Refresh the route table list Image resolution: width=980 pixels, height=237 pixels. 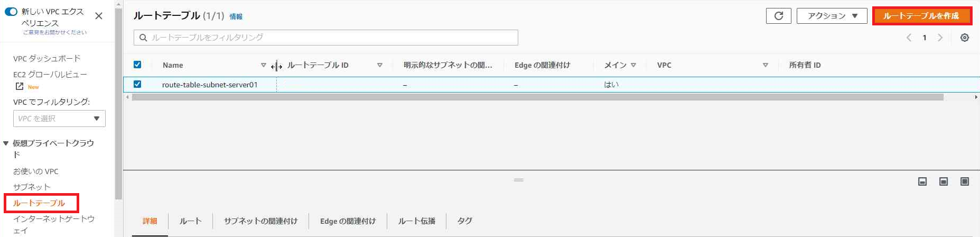tap(779, 16)
